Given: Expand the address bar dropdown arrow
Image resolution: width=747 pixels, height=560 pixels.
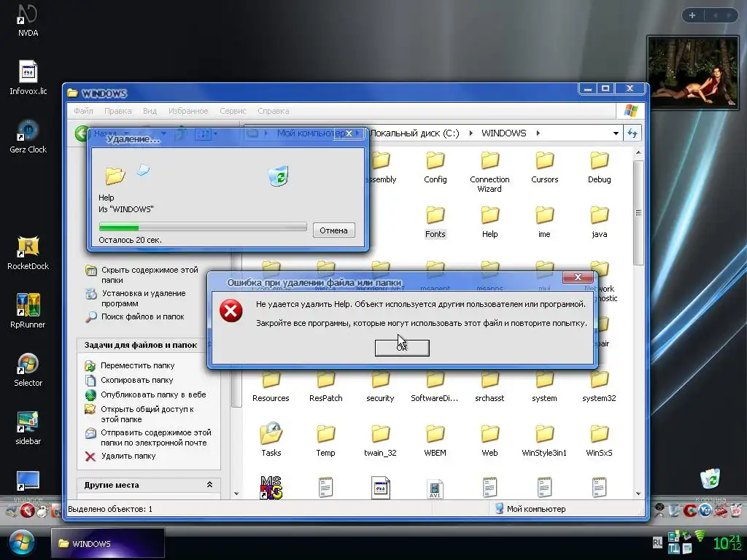Looking at the screenshot, I should (x=616, y=133).
